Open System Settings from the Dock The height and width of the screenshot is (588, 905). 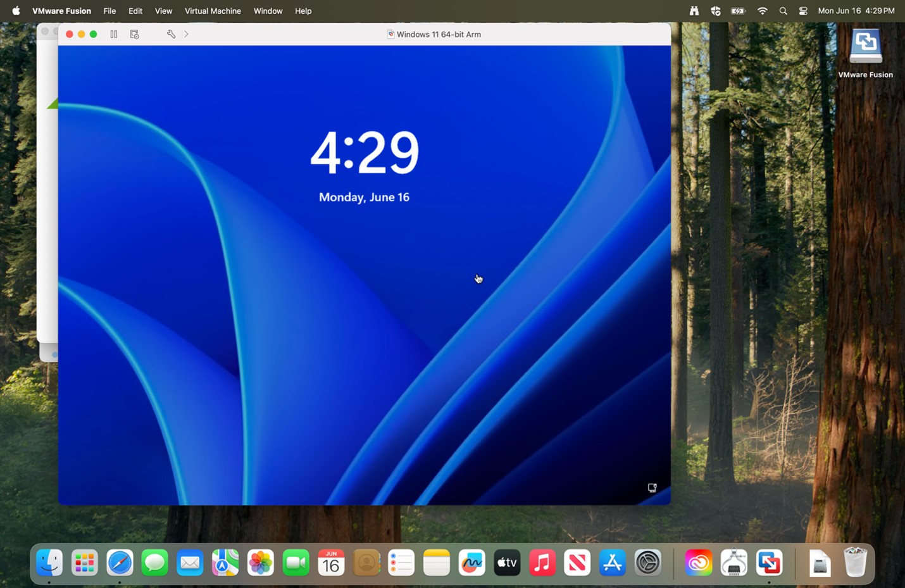(x=647, y=562)
